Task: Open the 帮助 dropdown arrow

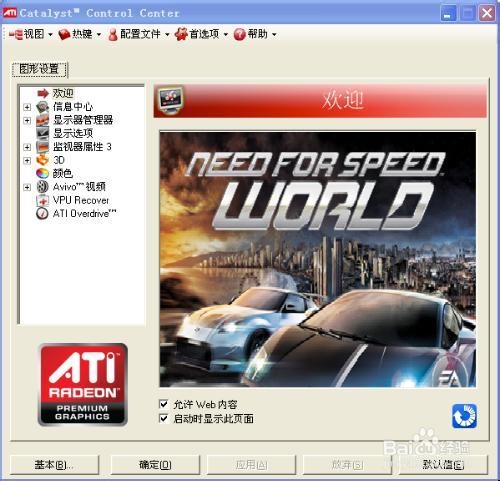Action: click(x=274, y=34)
